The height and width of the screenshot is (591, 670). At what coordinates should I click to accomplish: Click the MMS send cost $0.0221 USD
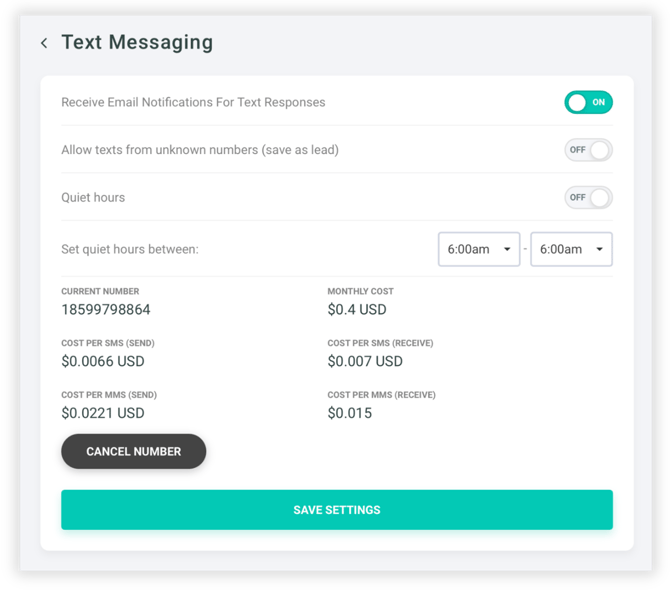click(x=103, y=413)
